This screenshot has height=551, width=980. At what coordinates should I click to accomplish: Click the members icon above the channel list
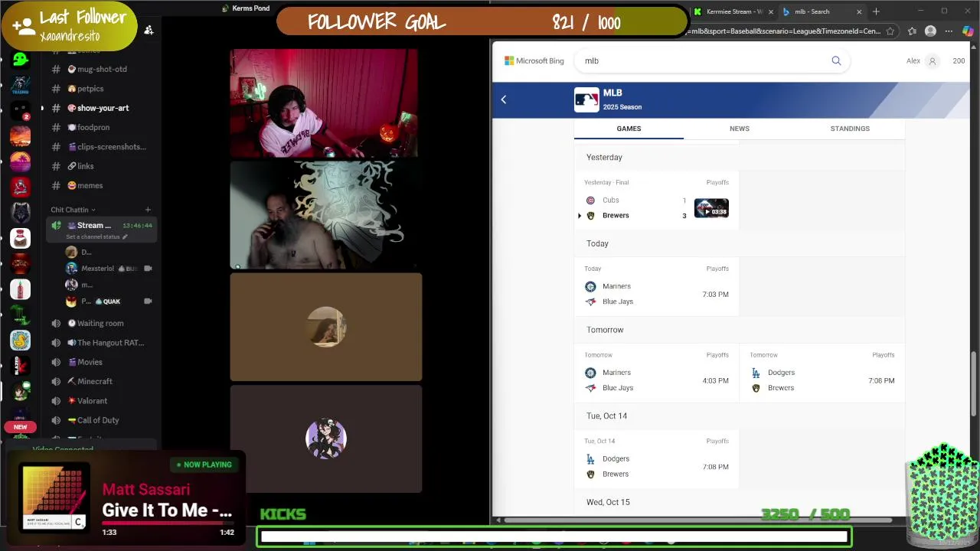pos(149,30)
